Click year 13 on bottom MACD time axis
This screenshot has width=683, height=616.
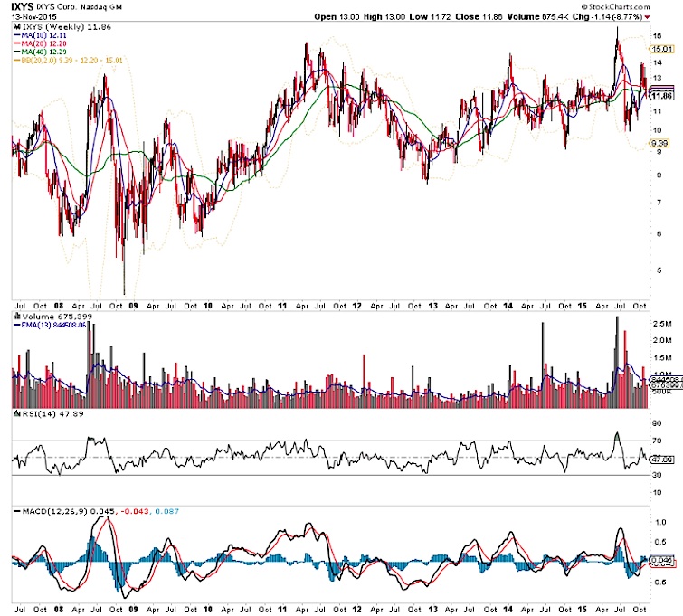coord(432,610)
